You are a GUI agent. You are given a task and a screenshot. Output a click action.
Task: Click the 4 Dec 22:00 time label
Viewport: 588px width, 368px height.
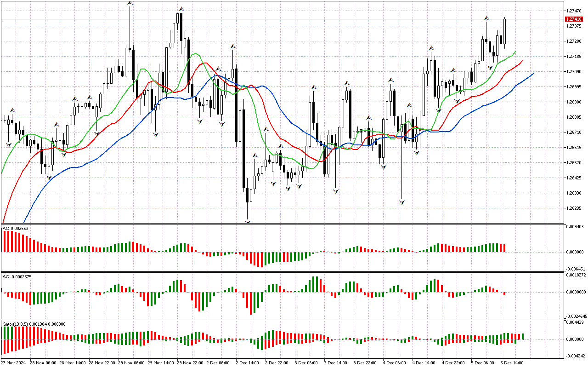point(453,363)
